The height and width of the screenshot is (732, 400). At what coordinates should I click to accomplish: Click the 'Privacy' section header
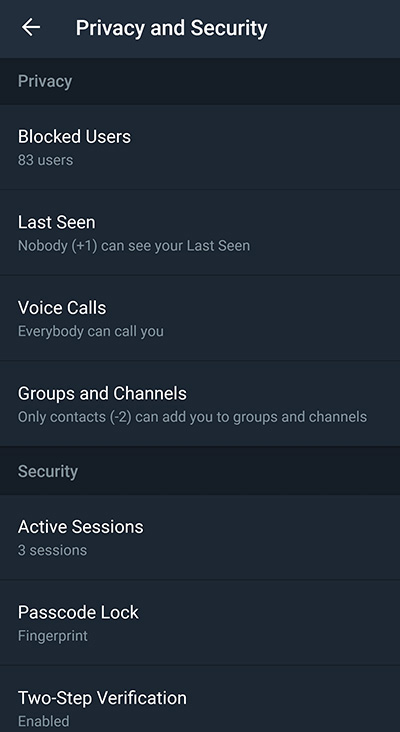[x=45, y=82]
